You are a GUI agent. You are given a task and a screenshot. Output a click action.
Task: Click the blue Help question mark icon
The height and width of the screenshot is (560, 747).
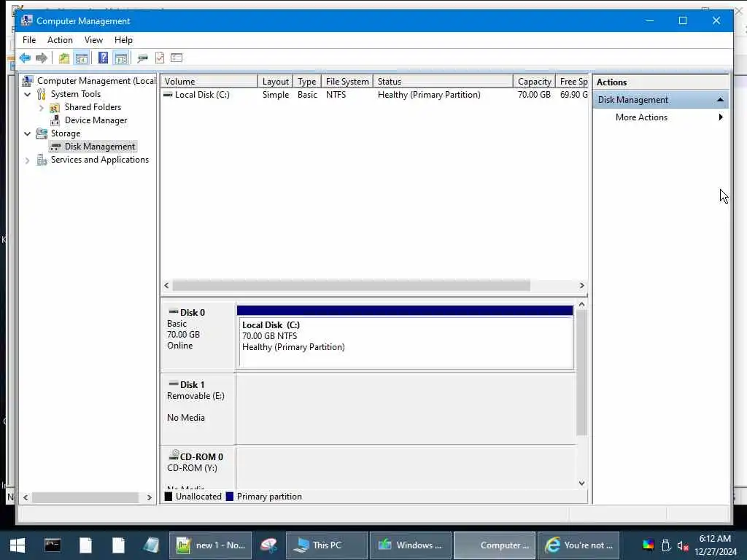click(x=103, y=58)
